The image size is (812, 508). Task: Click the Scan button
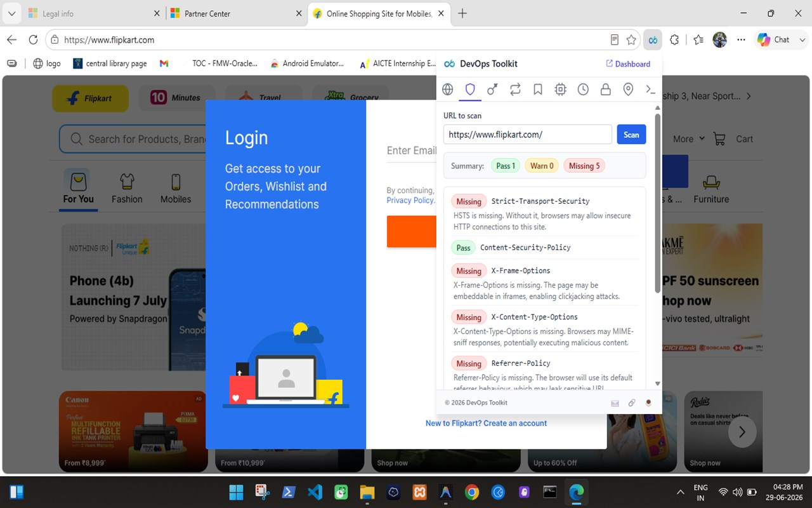[631, 135]
